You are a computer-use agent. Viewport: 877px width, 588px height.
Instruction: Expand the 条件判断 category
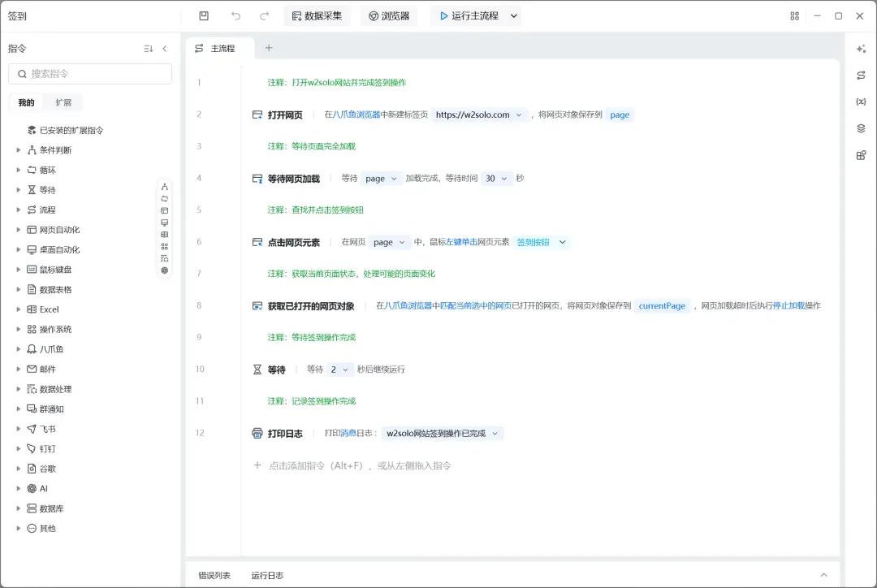tap(19, 150)
